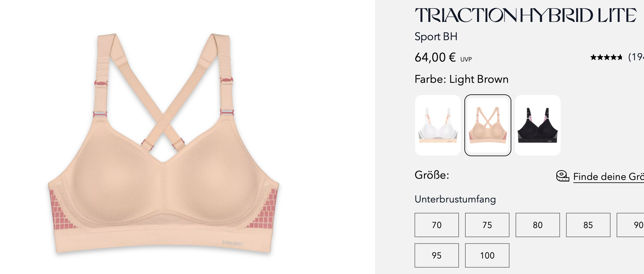The height and width of the screenshot is (274, 644).
Task: Choose underbust size 90
Action: point(631,225)
